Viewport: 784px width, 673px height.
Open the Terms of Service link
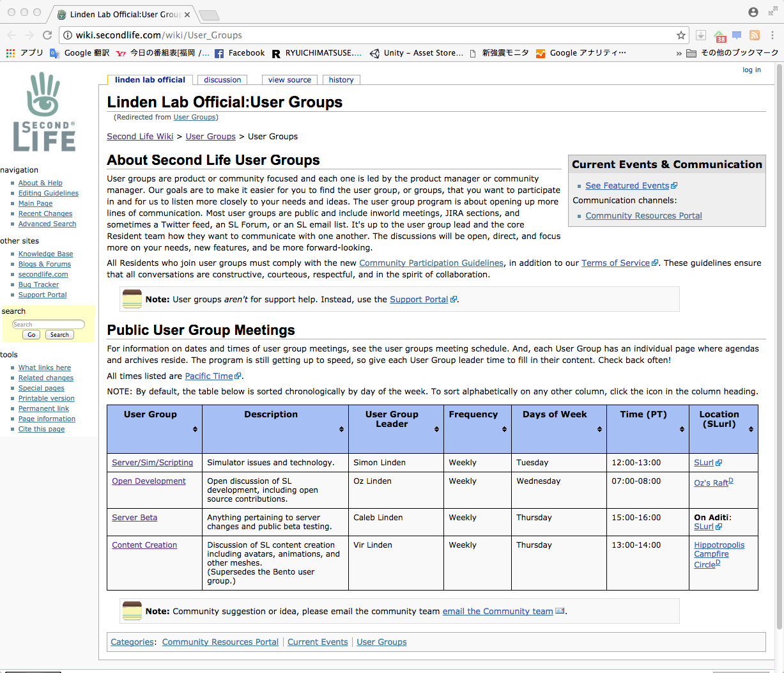point(615,263)
